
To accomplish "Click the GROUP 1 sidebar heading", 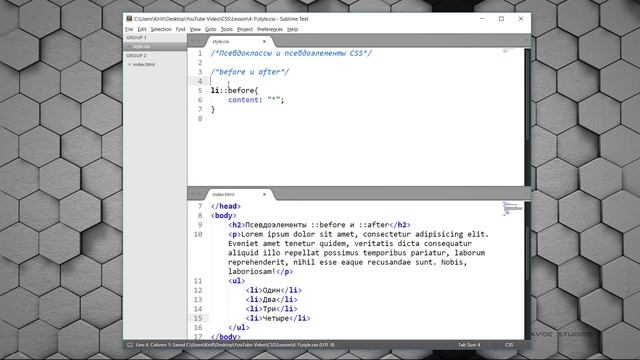I will point(136,38).
